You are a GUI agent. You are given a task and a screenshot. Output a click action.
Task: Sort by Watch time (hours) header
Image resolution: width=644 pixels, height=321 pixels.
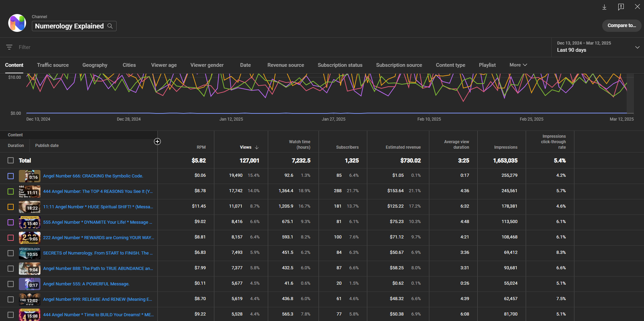click(300, 145)
